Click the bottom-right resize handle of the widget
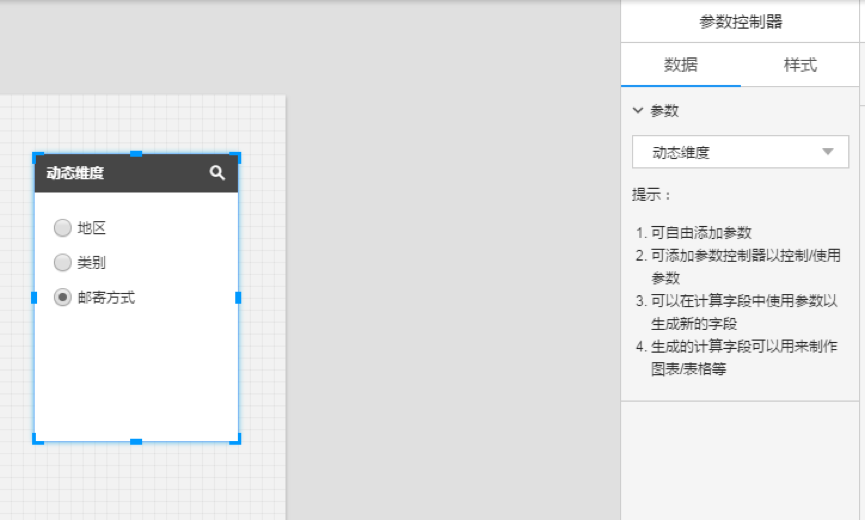The width and height of the screenshot is (865, 520). tap(236, 438)
